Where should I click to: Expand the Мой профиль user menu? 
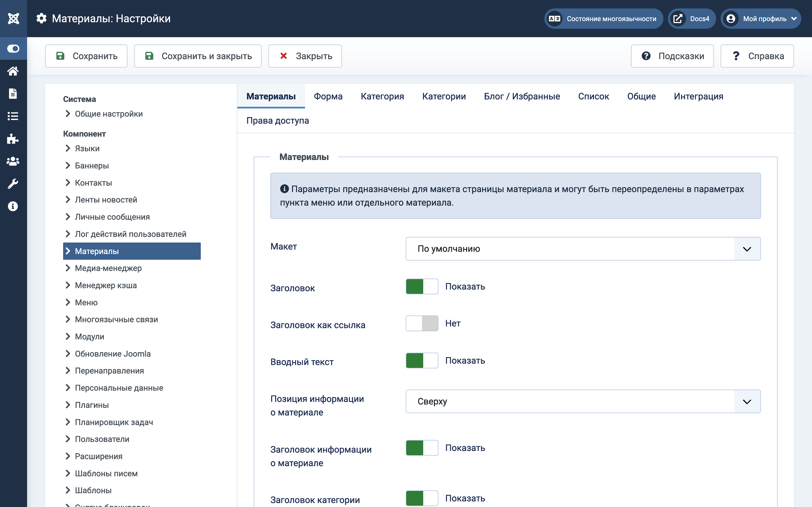click(x=761, y=19)
